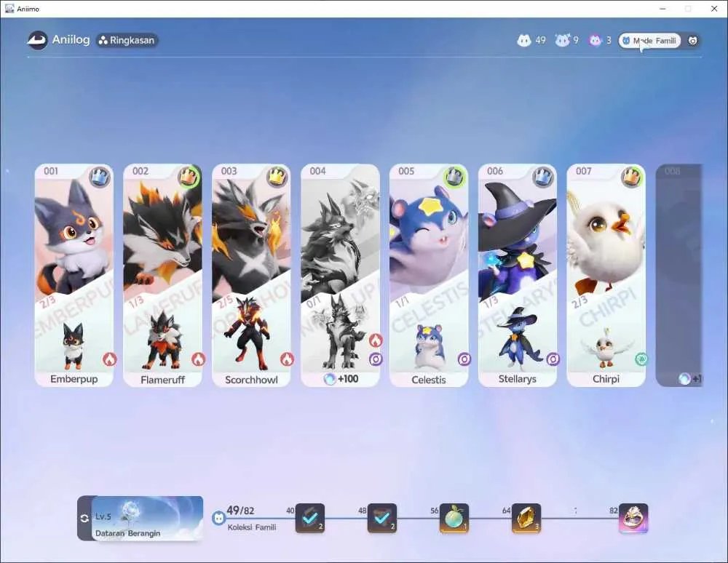Click the purple element icon on Celestis's card
This screenshot has width=728, height=563.
464,359
